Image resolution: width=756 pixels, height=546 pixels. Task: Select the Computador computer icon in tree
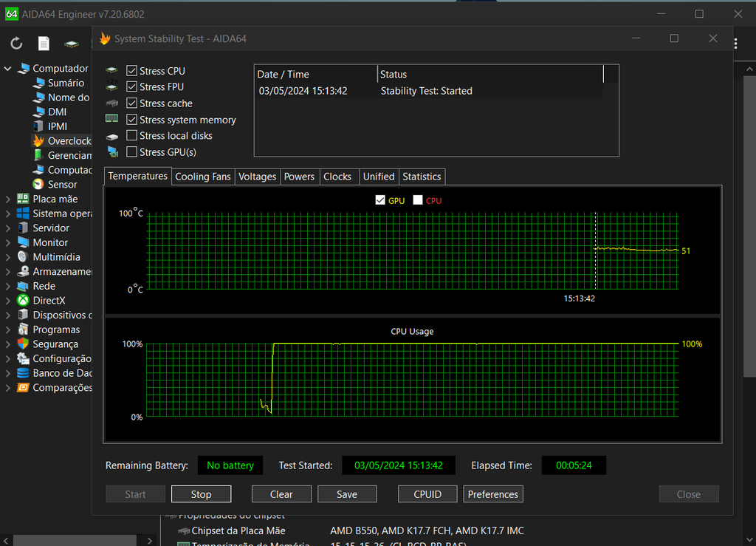(x=23, y=69)
